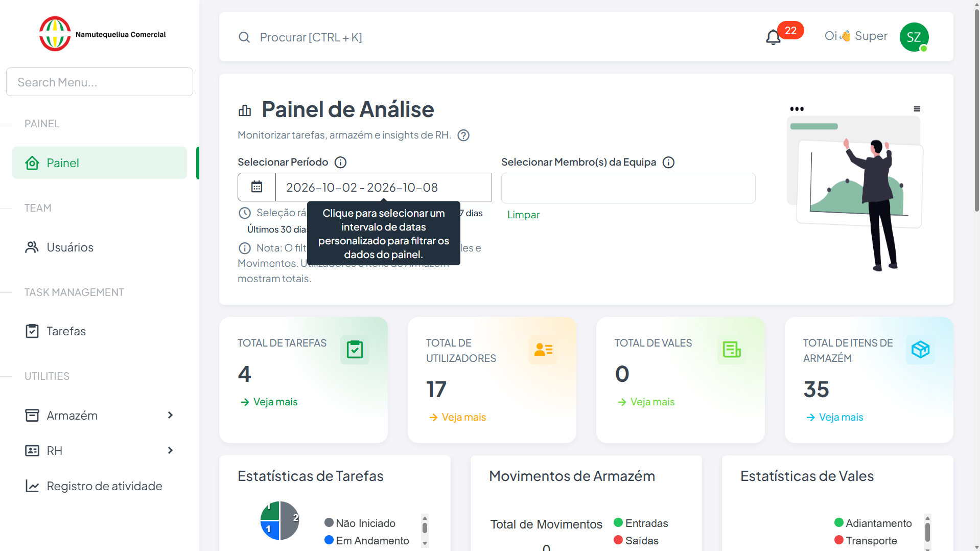Click Limpar to clear team selection
980x551 pixels.
click(523, 215)
